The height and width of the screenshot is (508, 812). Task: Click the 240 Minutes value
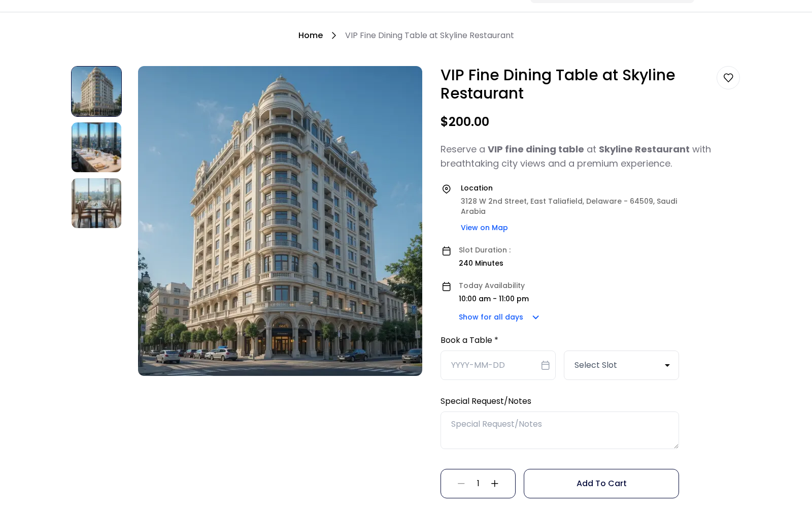pyautogui.click(x=481, y=263)
